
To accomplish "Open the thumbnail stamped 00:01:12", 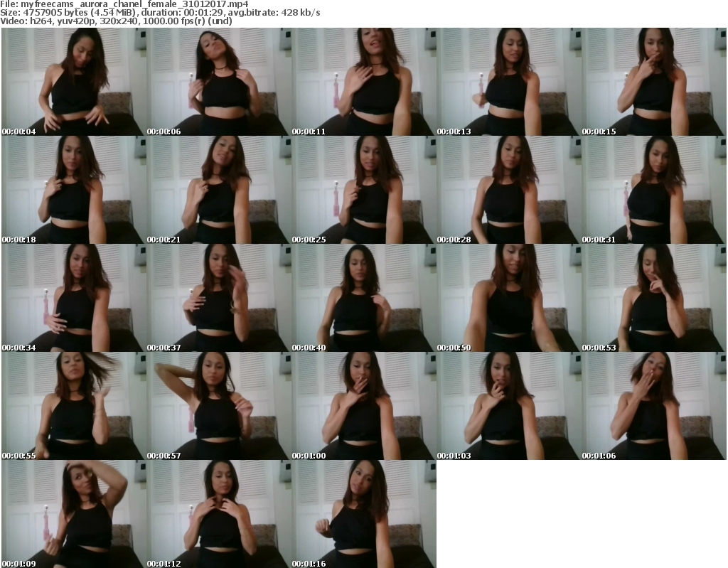I will (x=219, y=514).
